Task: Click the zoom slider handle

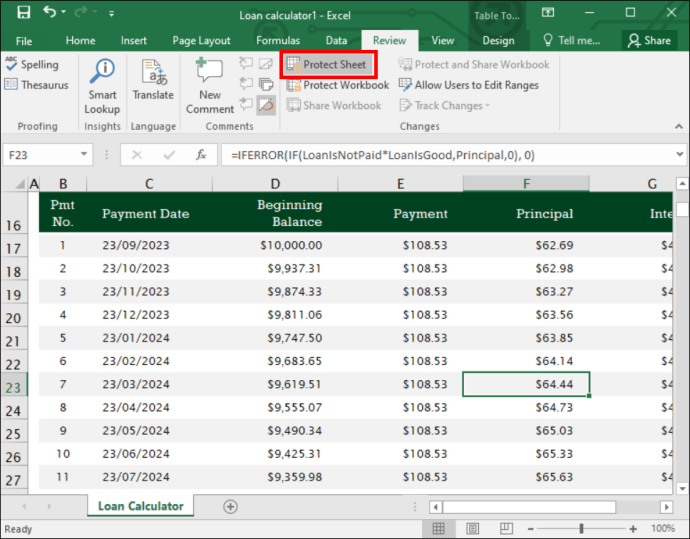Action: point(581,528)
